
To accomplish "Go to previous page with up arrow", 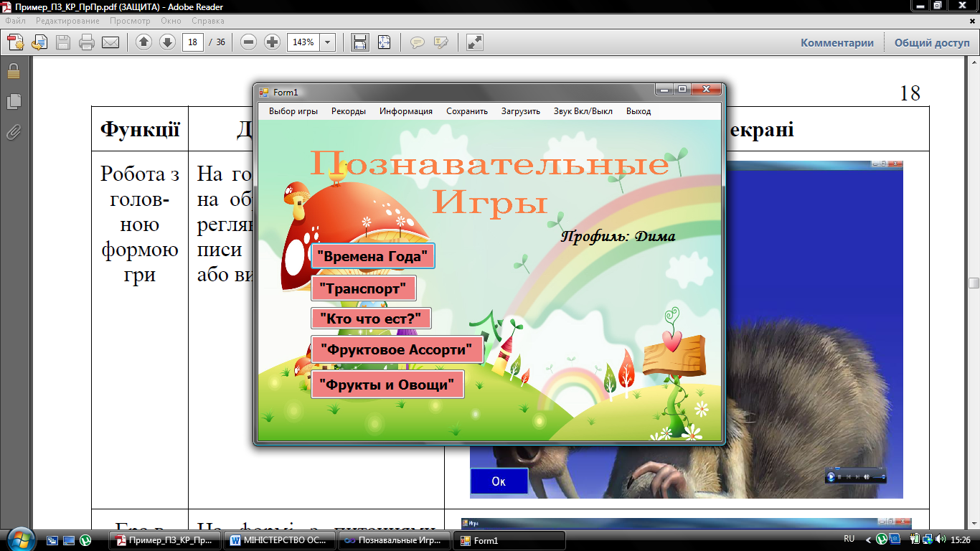I will [143, 42].
